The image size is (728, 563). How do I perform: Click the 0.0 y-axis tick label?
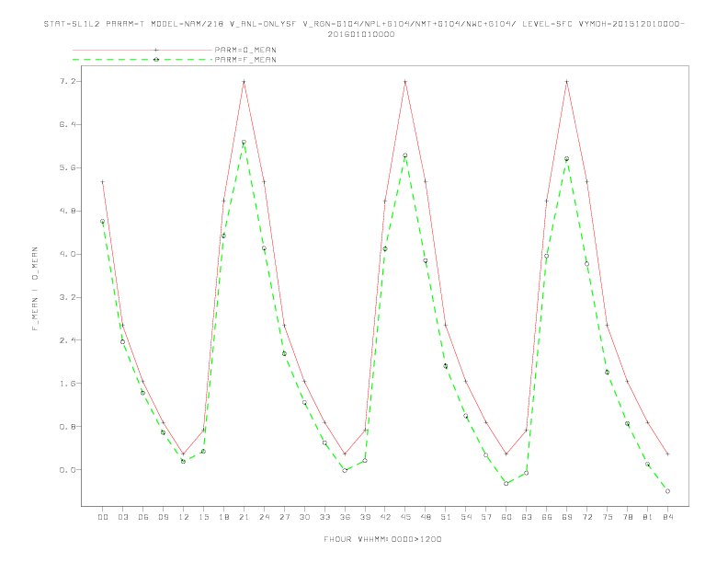click(x=67, y=470)
